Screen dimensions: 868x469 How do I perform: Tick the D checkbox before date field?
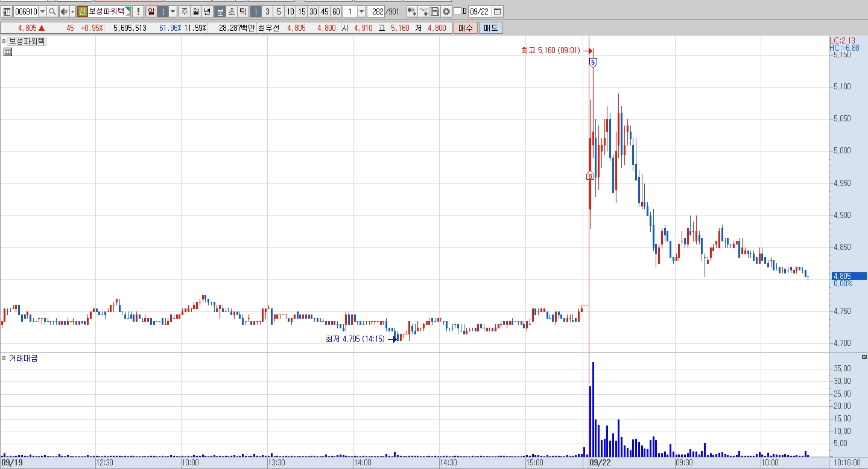(457, 11)
